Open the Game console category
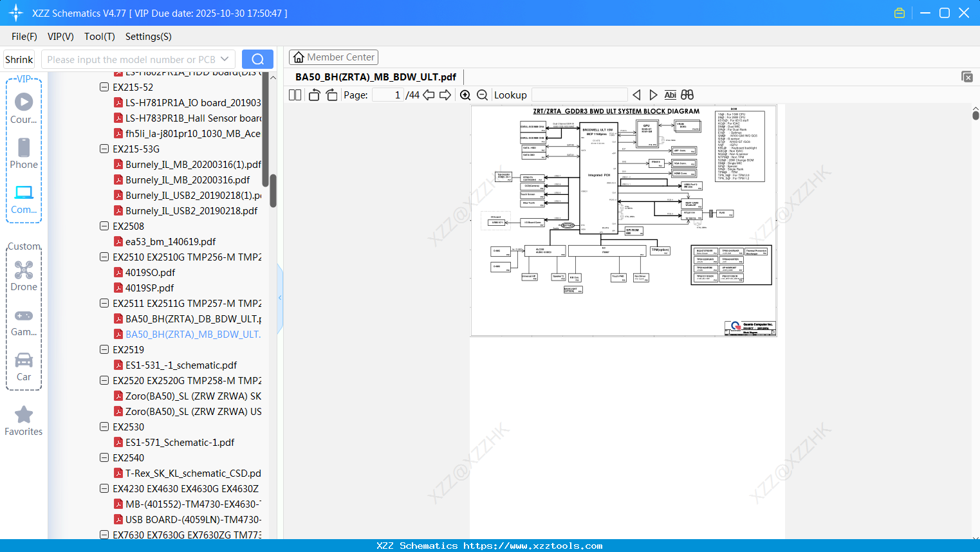Screen dimensions: 980x552 (x=24, y=322)
